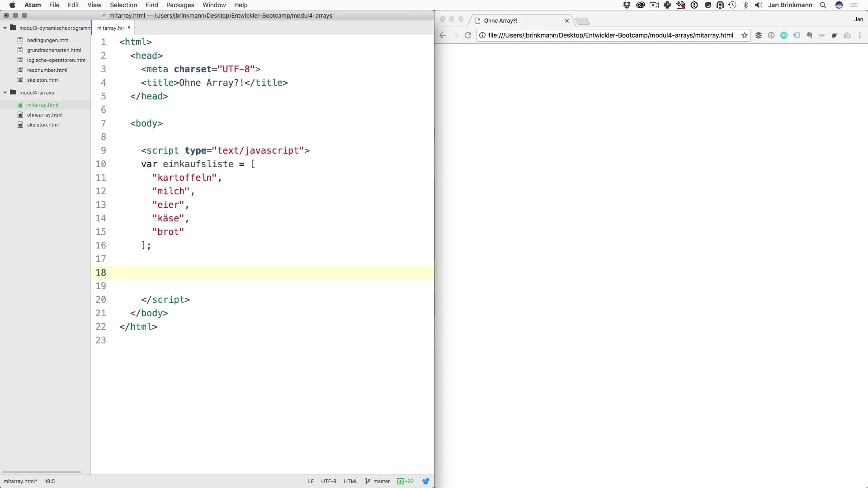Click the Creative Cloud menu bar icon
The image size is (868, 488).
pos(640,5)
